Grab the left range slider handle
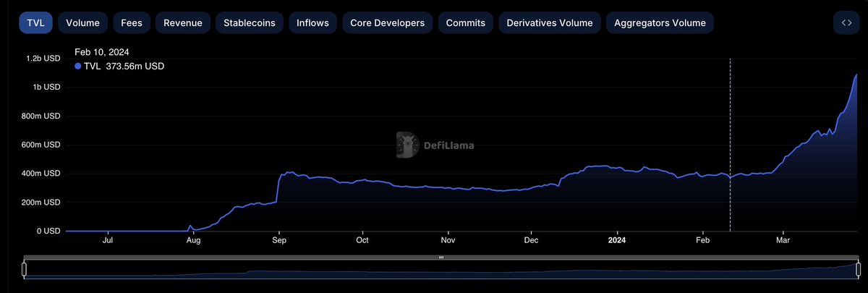This screenshot has width=868, height=293. point(24,270)
